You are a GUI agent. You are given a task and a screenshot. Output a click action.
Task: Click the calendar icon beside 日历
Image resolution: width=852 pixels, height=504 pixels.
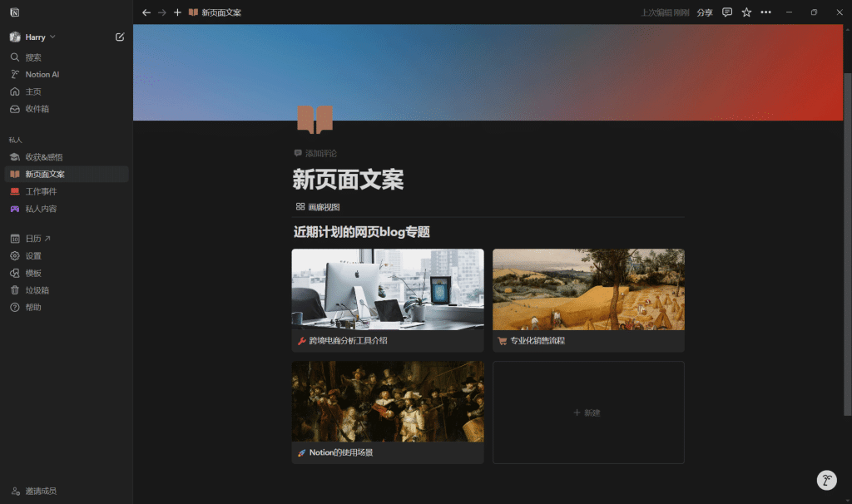click(x=15, y=239)
